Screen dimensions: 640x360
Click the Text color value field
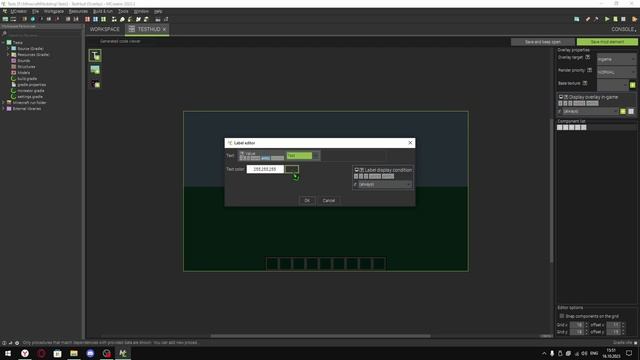[265, 169]
